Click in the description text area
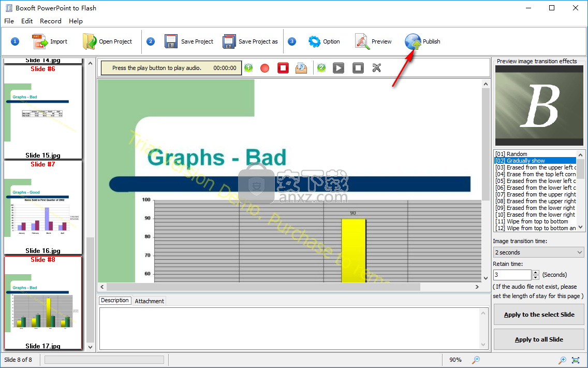Screen dimensions: 588x368 [x=289, y=329]
